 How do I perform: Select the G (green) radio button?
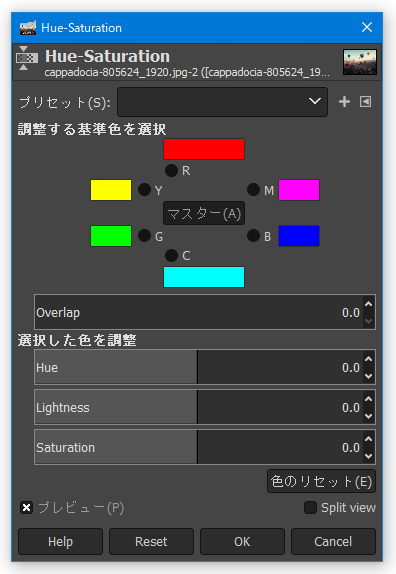144,236
